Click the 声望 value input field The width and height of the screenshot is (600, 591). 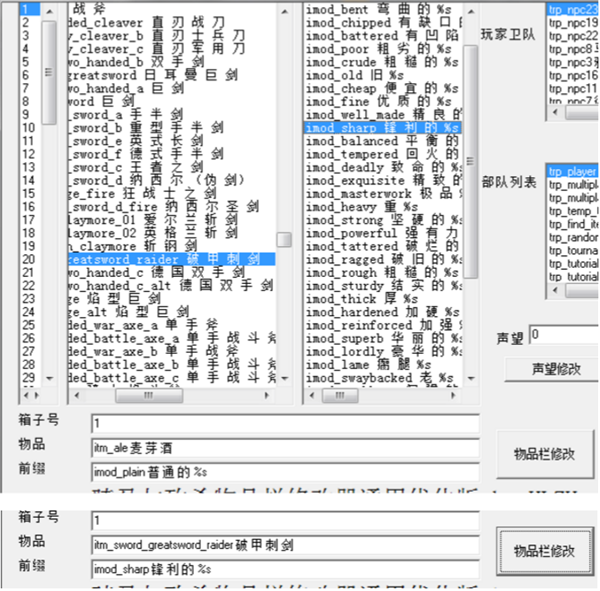(564, 335)
